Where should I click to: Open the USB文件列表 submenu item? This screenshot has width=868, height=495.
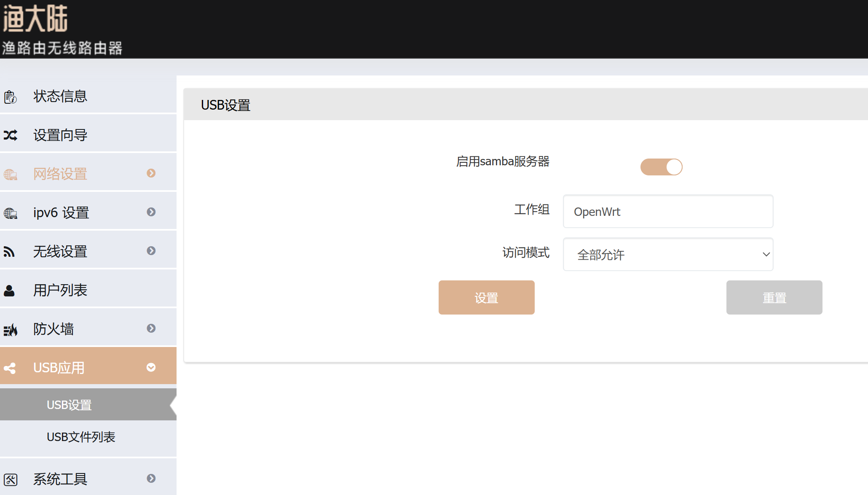pyautogui.click(x=81, y=437)
